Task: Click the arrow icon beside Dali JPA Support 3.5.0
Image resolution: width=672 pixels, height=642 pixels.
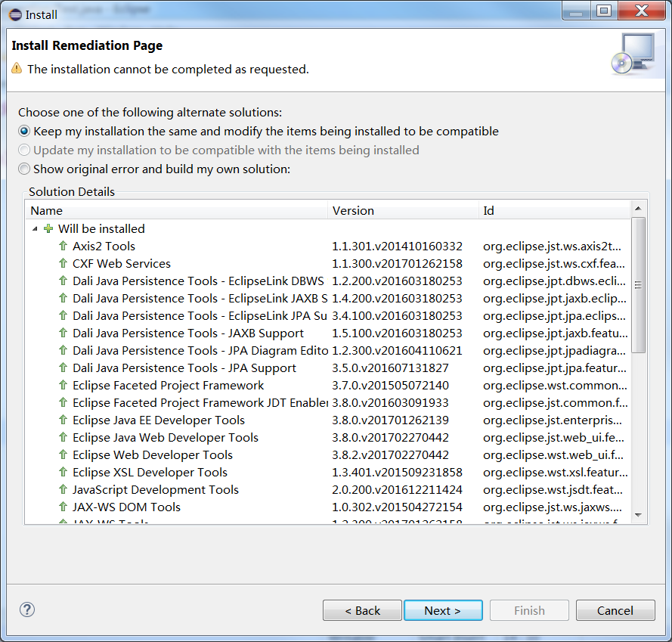Action: 63,368
